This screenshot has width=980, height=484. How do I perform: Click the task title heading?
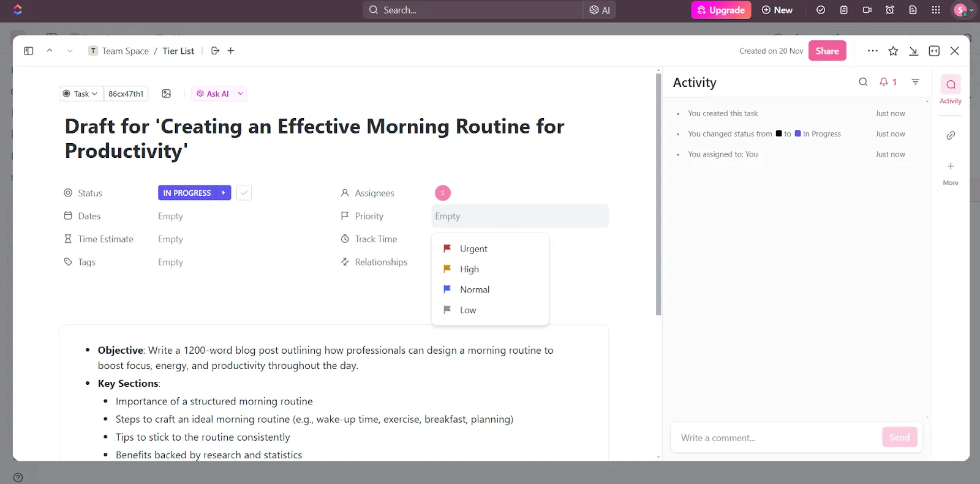pyautogui.click(x=314, y=138)
